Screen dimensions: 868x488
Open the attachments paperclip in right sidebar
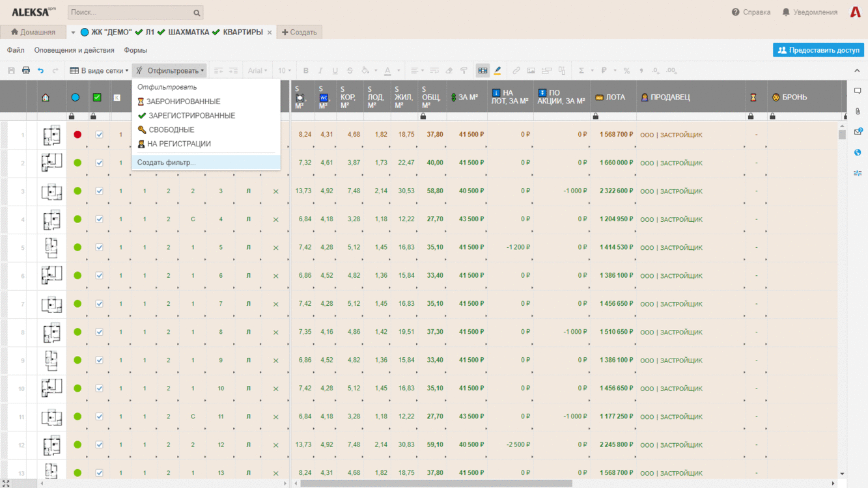pyautogui.click(x=858, y=111)
